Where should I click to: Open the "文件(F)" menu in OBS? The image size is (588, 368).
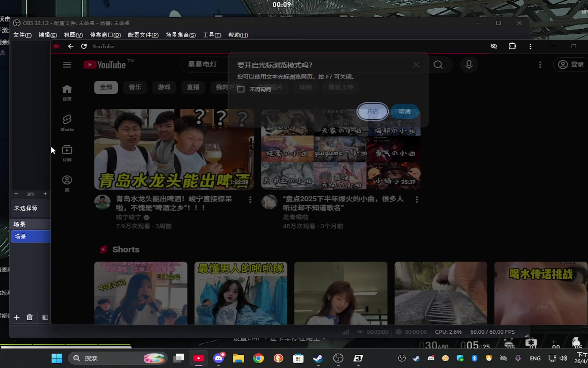pyautogui.click(x=22, y=35)
